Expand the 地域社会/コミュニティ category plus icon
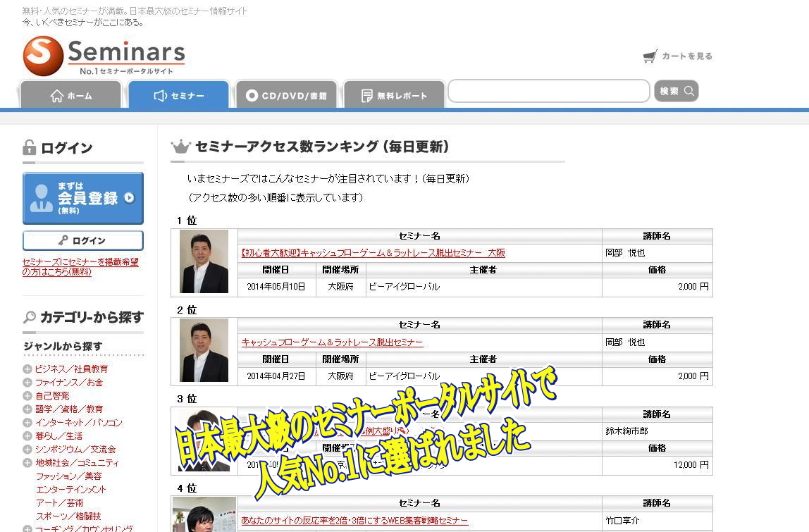 (x=27, y=463)
